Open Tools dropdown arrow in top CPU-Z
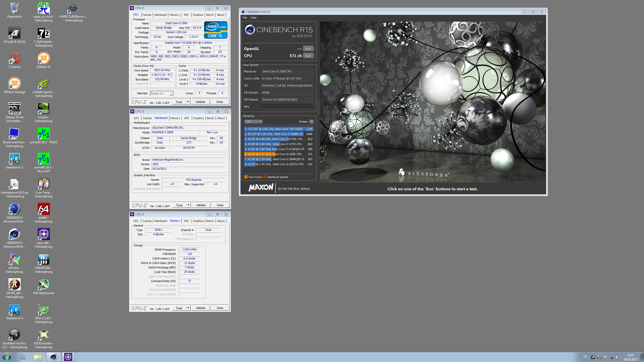644x362 pixels. [x=188, y=102]
